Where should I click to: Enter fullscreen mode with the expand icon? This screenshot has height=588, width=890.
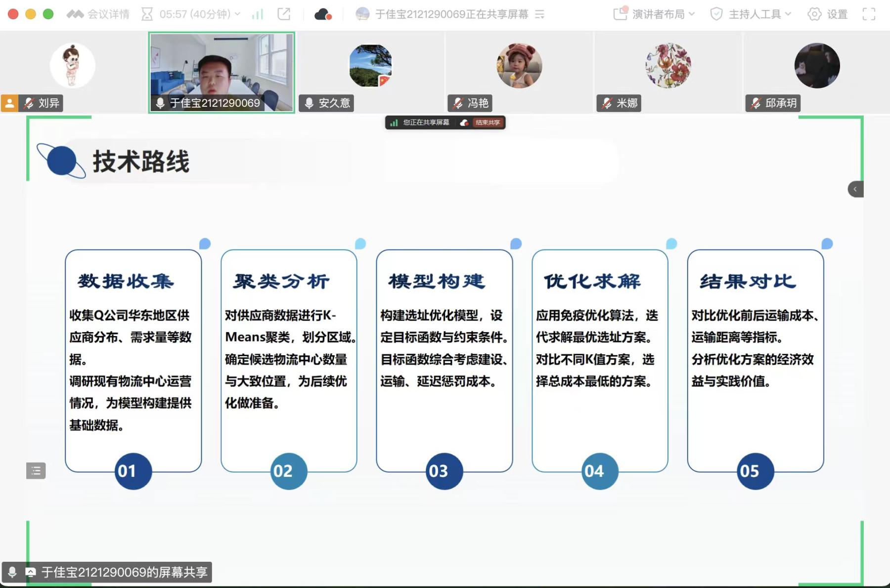click(x=869, y=14)
